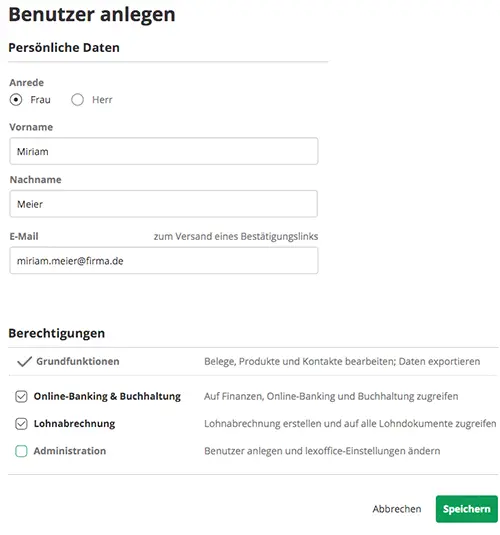Click into the E-Mail address field
This screenshot has height=535, width=500.
164,261
